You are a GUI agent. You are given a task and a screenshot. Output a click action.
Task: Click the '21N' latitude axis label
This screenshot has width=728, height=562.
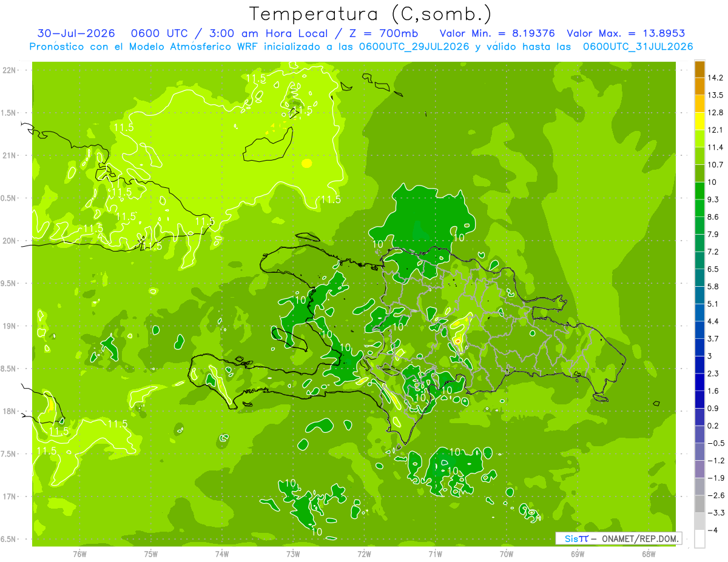click(9, 156)
